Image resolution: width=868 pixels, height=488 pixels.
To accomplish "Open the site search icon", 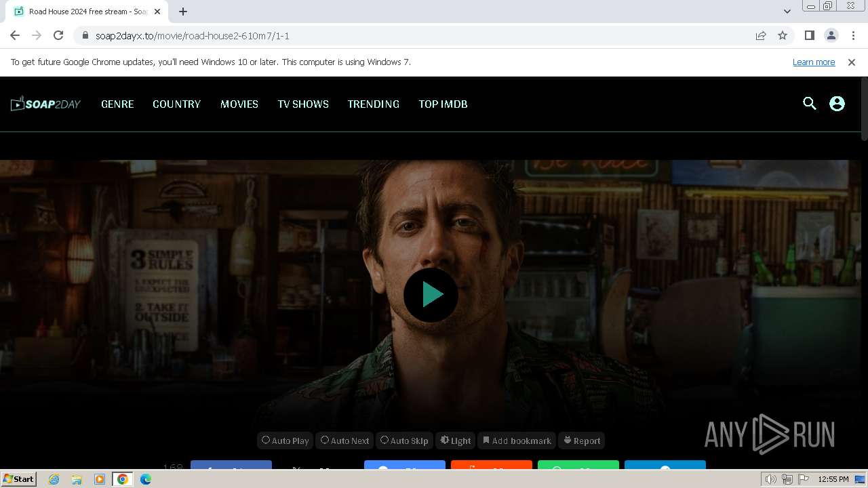I will tap(810, 104).
